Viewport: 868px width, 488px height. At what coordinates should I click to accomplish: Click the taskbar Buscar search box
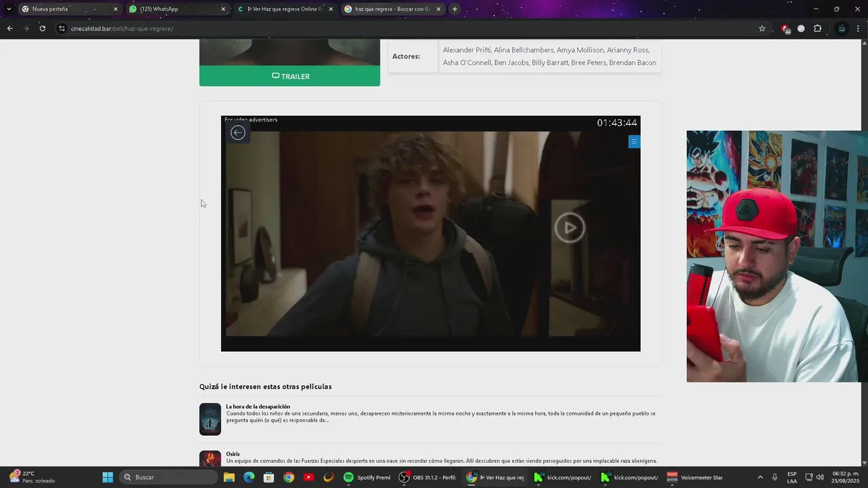[x=169, y=477]
